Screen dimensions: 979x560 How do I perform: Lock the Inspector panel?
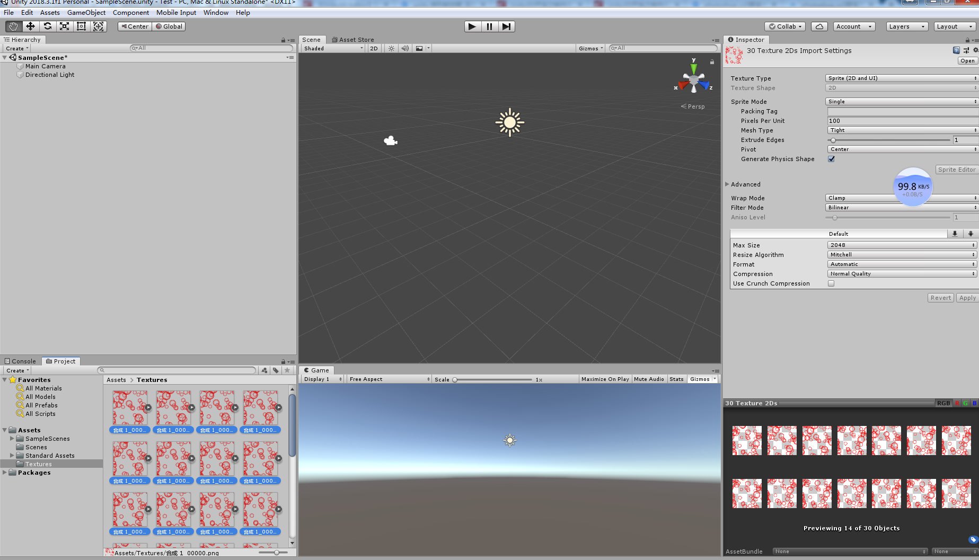(967, 40)
